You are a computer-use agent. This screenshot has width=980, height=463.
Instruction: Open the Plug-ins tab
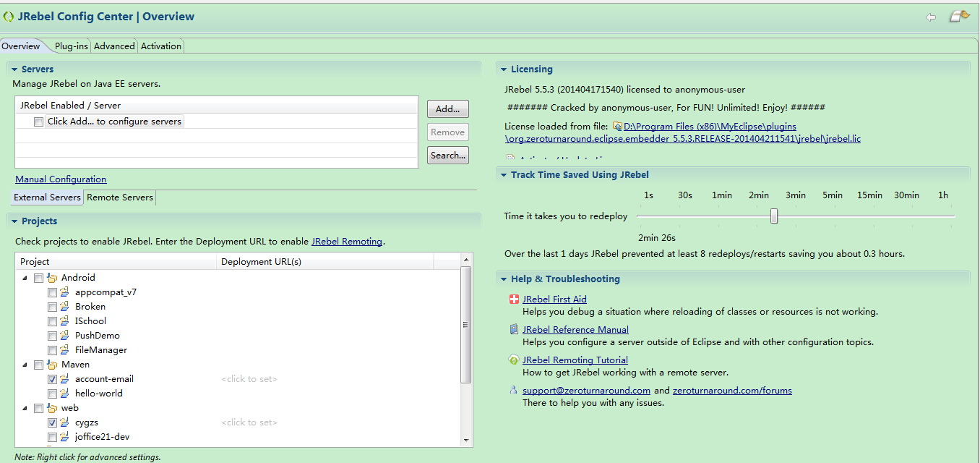coord(72,46)
